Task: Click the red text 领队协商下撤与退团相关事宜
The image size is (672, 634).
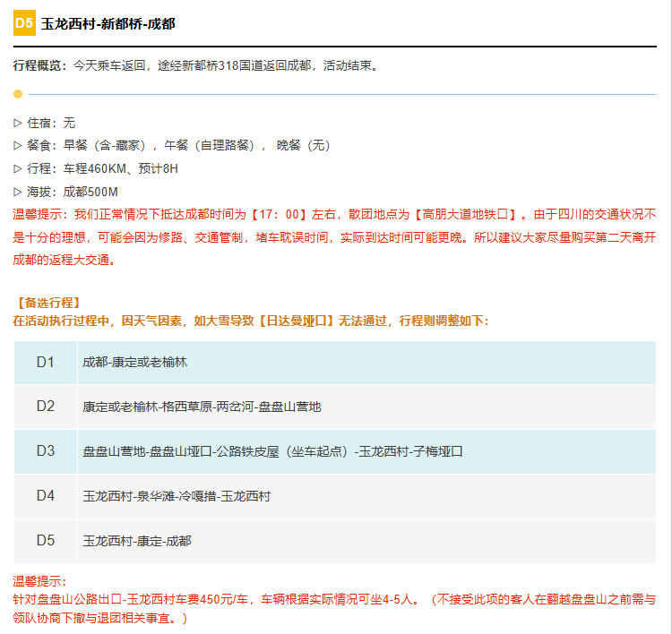Action: (x=91, y=618)
